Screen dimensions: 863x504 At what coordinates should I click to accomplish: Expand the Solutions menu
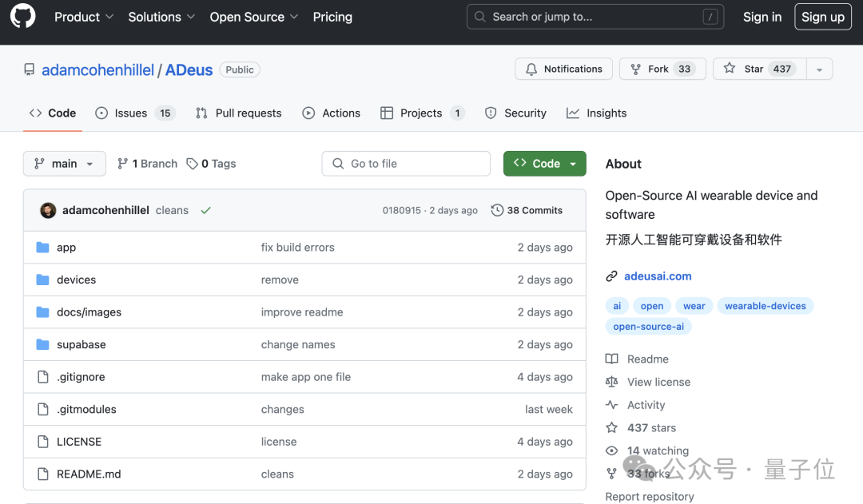tap(161, 17)
